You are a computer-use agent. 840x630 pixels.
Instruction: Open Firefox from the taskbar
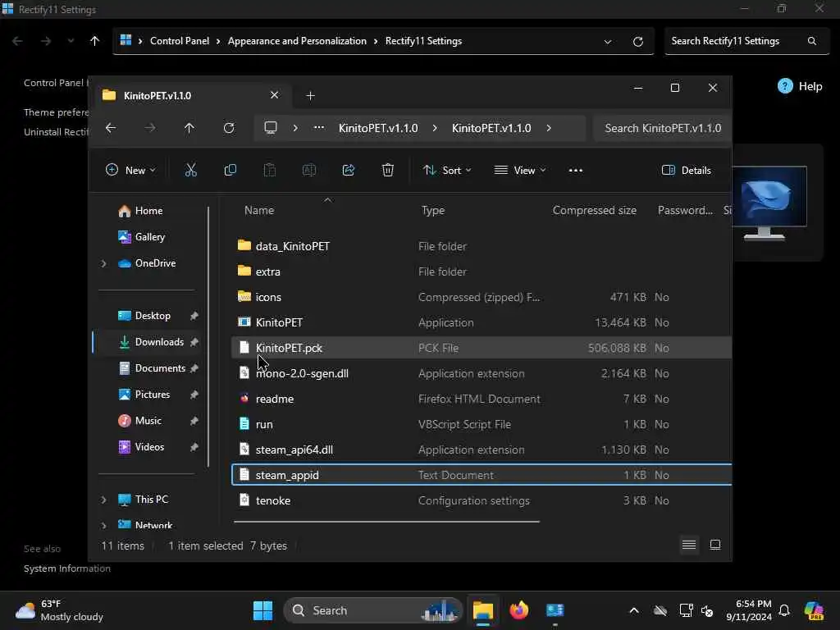(518, 610)
